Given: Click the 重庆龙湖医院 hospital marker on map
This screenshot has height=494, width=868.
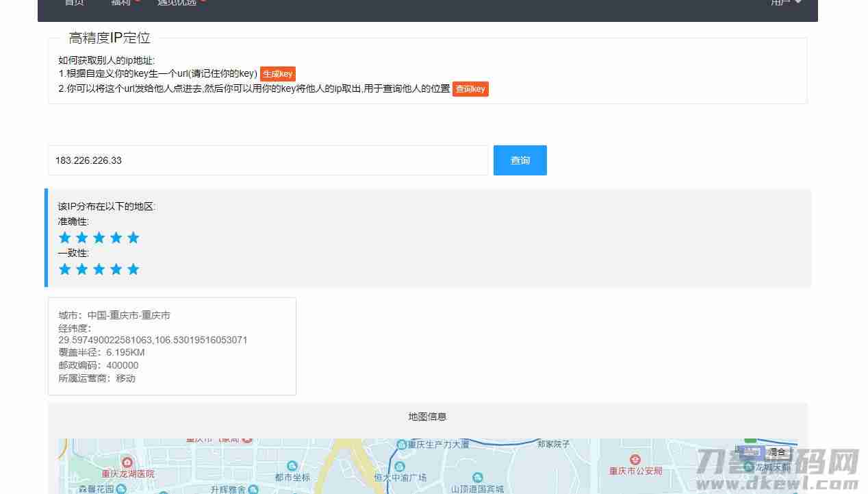Looking at the screenshot, I should point(127,463).
